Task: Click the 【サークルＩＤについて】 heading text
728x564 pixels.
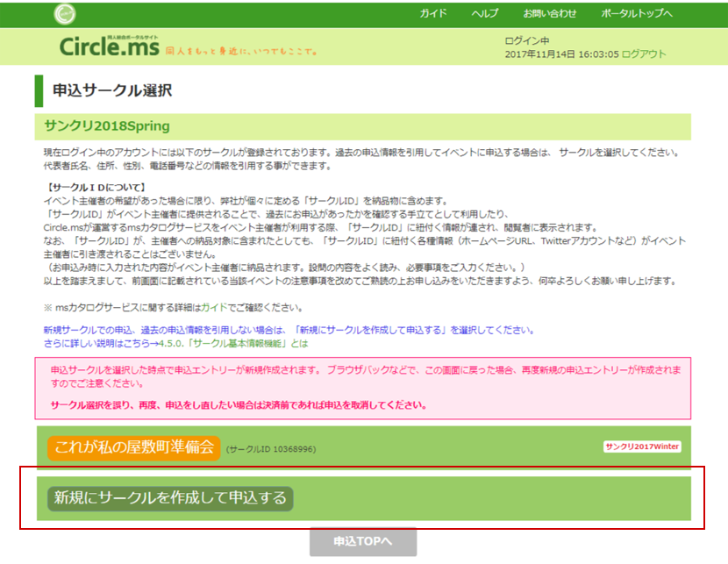Action: click(96, 188)
